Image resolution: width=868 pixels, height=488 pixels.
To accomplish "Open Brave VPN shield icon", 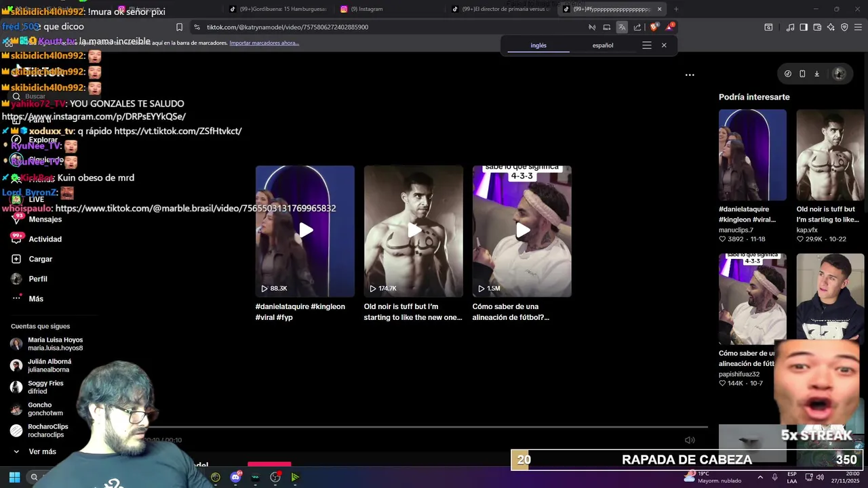I will [x=844, y=27].
